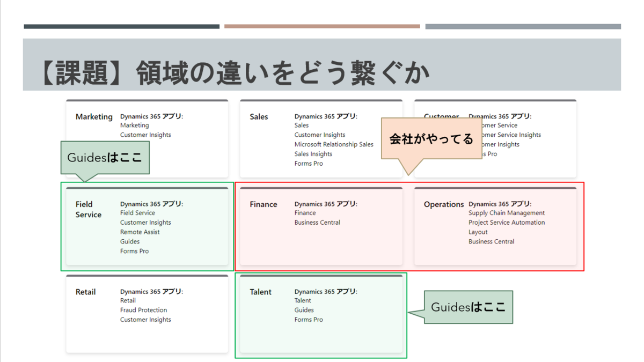This screenshot has width=644, height=362.
Task: Click the Talent card heading
Action: [261, 292]
